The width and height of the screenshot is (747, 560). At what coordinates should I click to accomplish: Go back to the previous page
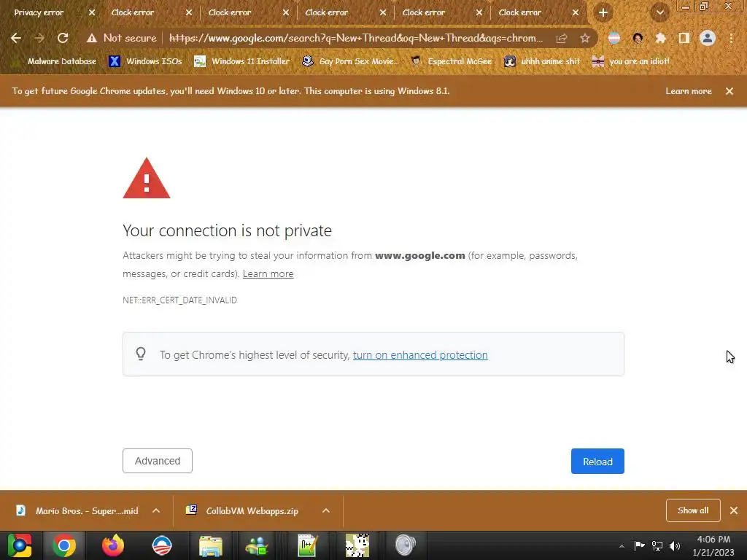pyautogui.click(x=16, y=38)
